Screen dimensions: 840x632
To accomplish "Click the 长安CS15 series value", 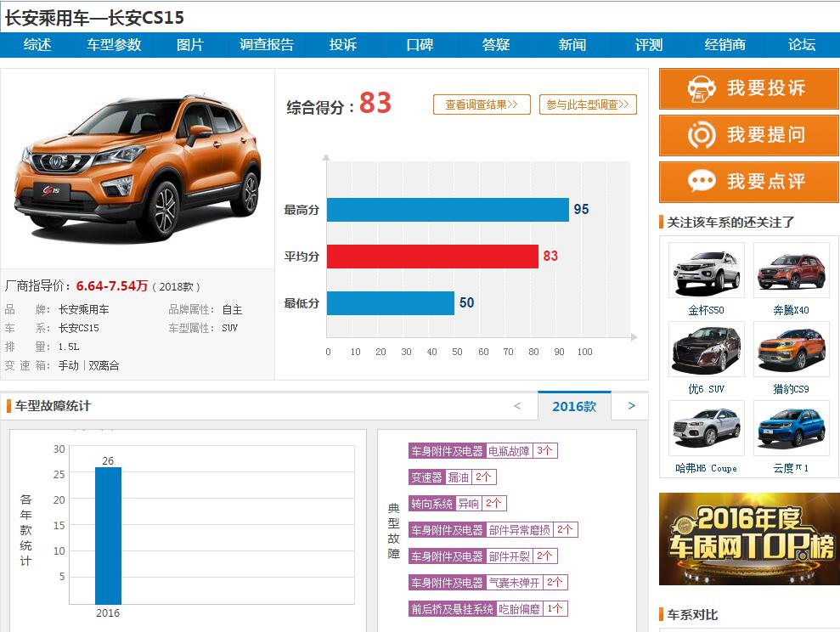I will tap(79, 328).
